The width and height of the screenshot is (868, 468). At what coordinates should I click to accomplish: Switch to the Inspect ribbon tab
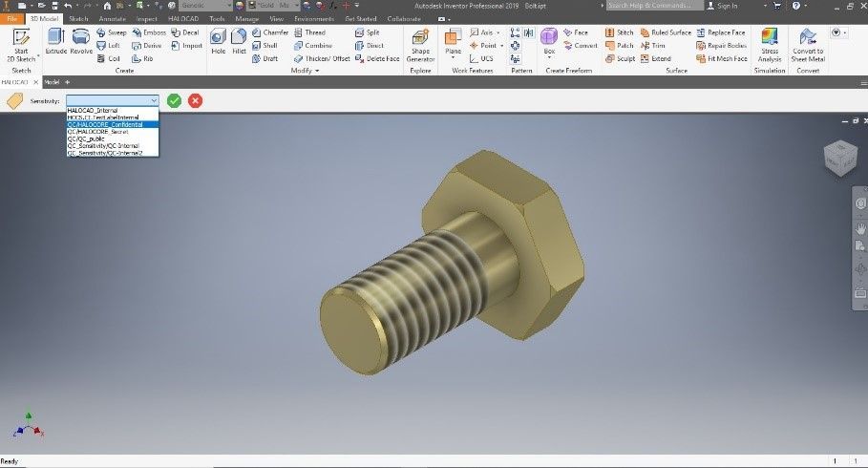pyautogui.click(x=147, y=19)
